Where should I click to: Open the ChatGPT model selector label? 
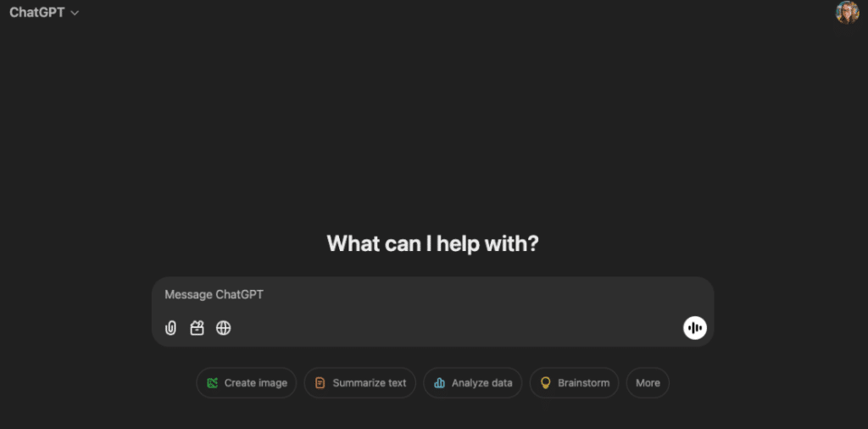click(36, 13)
